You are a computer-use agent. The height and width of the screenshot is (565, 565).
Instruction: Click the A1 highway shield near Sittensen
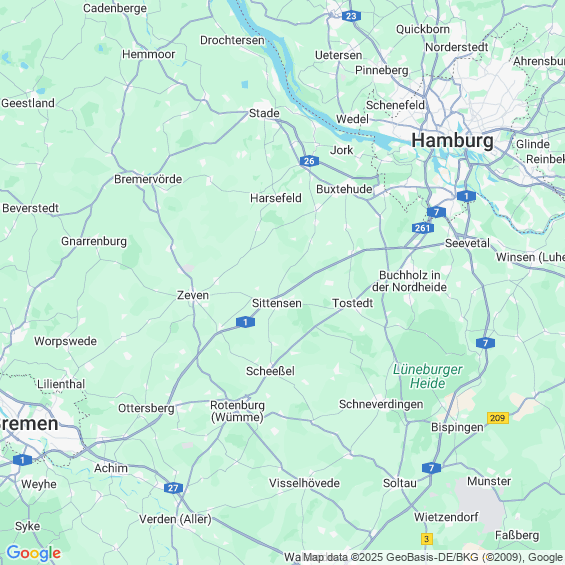[245, 322]
